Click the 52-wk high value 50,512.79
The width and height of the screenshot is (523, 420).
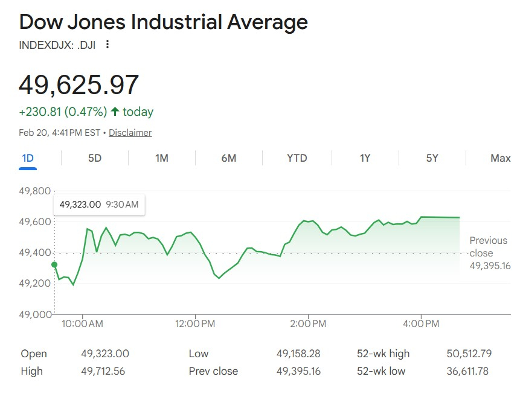click(x=467, y=354)
